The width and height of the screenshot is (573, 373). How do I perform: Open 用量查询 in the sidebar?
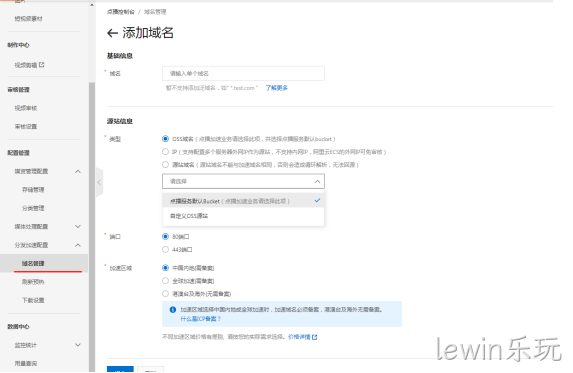pos(26,364)
